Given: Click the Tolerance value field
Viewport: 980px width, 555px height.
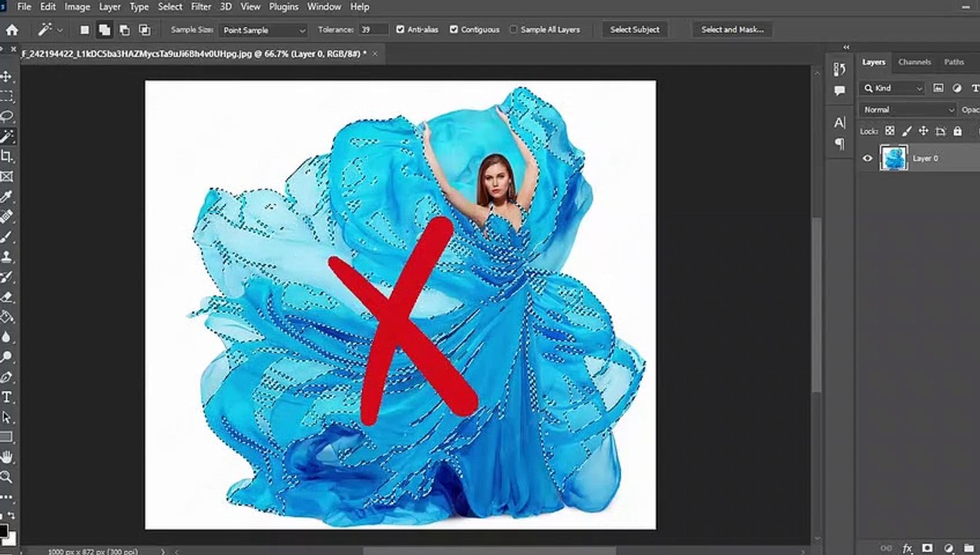Looking at the screenshot, I should coord(373,30).
